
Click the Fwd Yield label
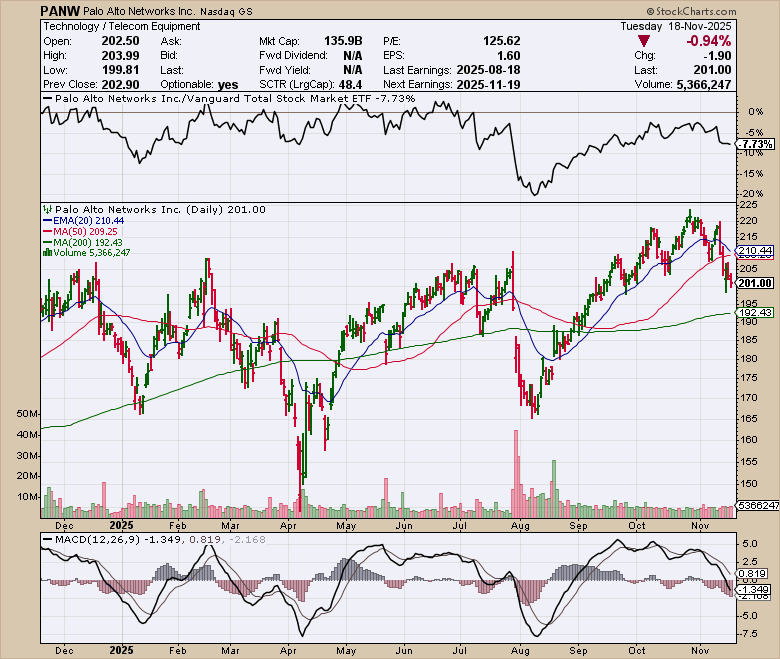tap(285, 70)
